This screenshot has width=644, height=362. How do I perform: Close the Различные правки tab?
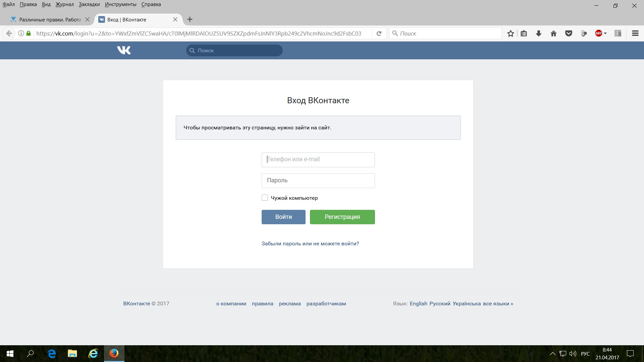[87, 19]
